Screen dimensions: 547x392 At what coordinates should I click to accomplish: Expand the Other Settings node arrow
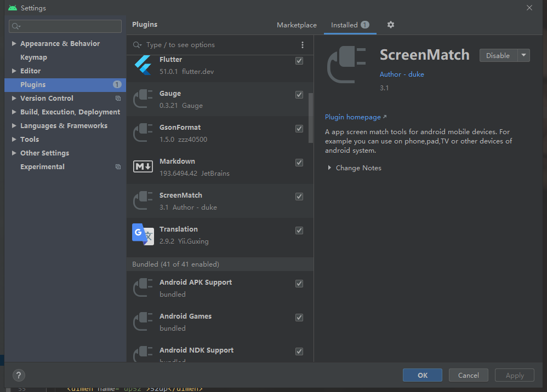coord(14,153)
